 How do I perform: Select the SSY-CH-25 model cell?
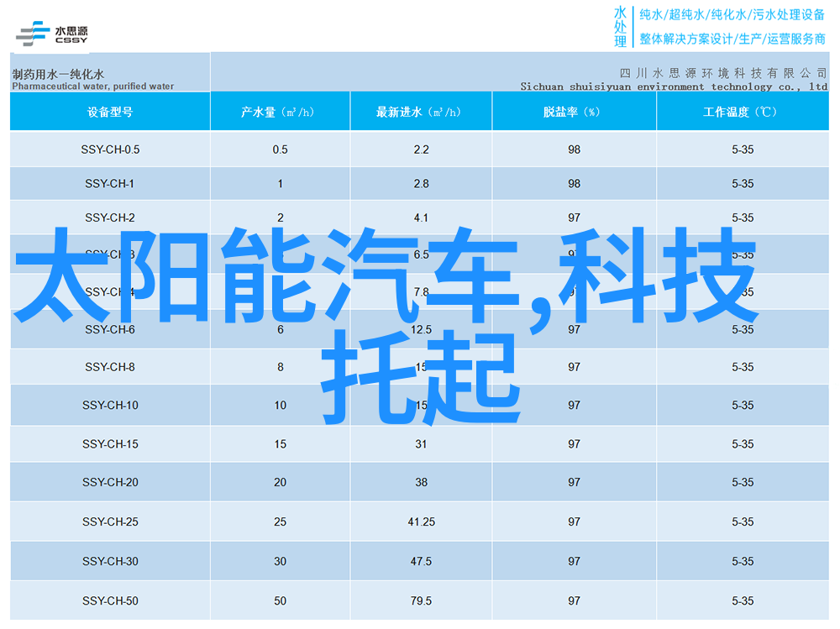click(x=110, y=522)
